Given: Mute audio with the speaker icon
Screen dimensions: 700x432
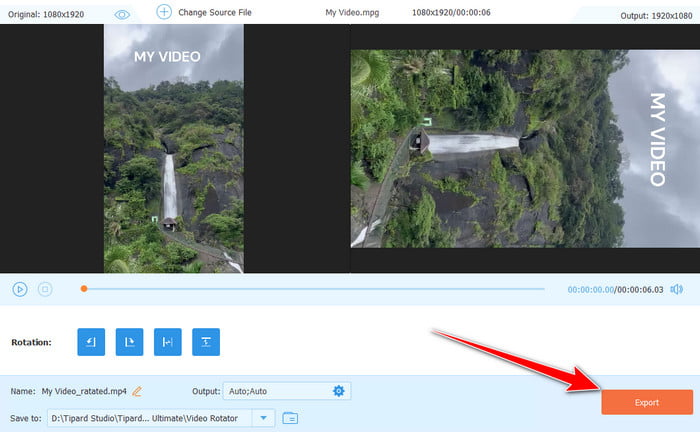Looking at the screenshot, I should coord(677,289).
